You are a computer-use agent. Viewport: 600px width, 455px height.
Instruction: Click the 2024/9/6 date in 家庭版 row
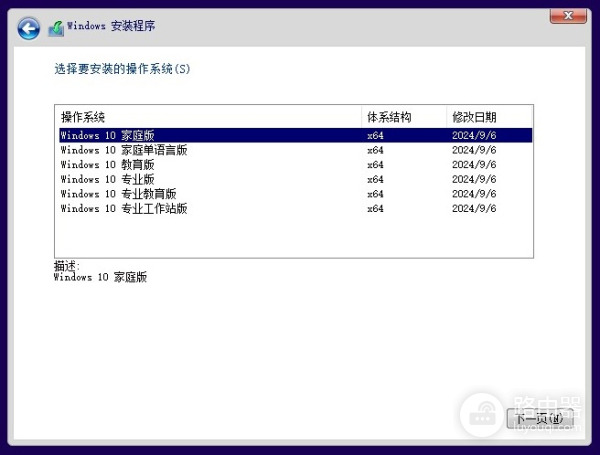click(x=474, y=135)
